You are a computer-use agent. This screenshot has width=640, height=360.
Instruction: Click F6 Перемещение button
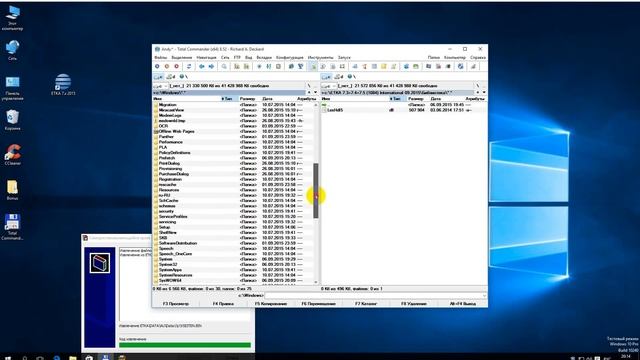318,304
